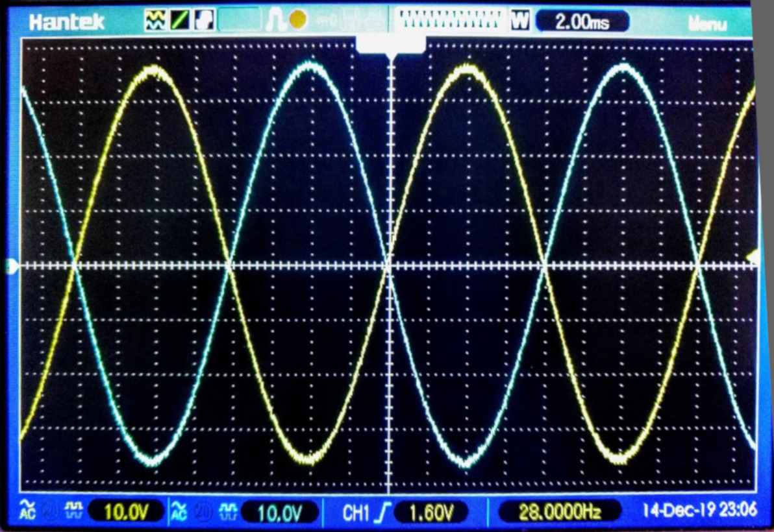The image size is (774, 532).
Task: Click the trigger level marker at right edge
Action: click(x=752, y=257)
